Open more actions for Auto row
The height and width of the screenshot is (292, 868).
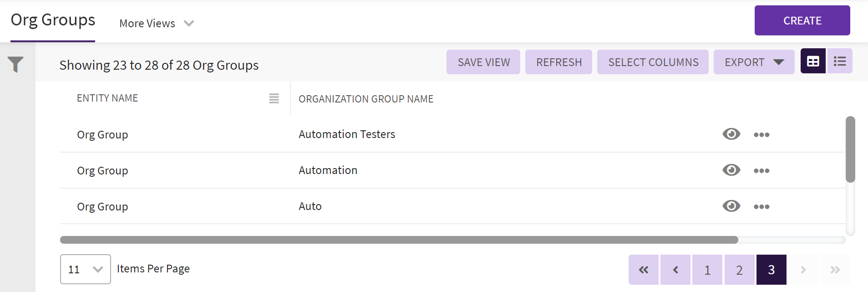pos(761,207)
